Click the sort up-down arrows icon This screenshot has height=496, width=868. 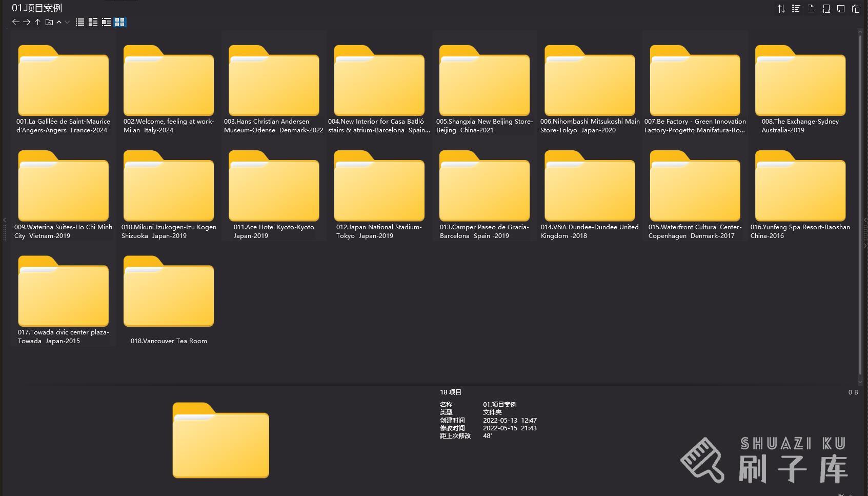[x=781, y=9]
